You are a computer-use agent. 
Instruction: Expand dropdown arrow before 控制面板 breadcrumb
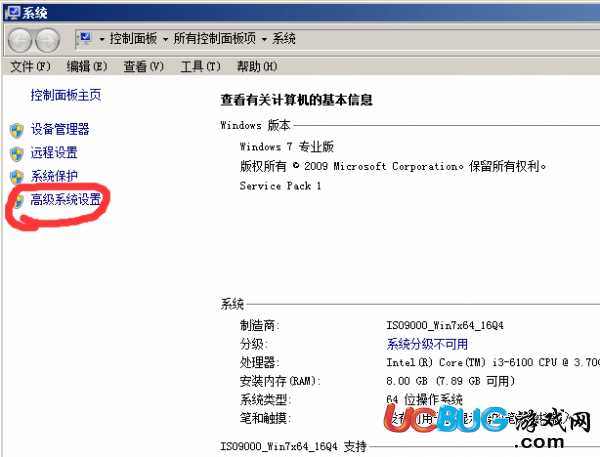pyautogui.click(x=102, y=39)
